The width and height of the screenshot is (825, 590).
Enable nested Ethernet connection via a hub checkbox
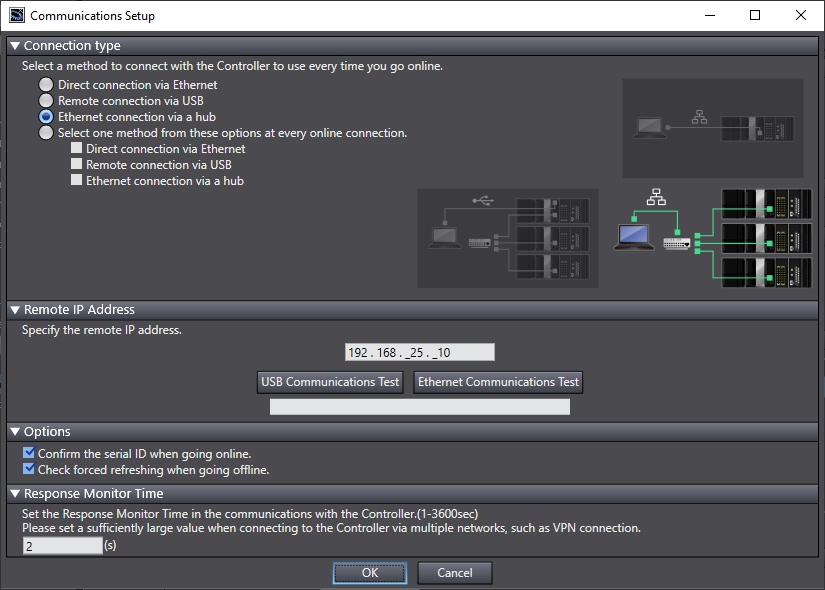click(x=76, y=181)
